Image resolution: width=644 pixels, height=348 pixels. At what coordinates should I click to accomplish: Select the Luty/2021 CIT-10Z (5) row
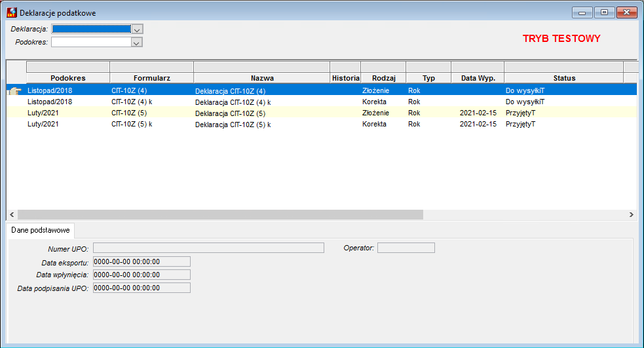[322, 113]
